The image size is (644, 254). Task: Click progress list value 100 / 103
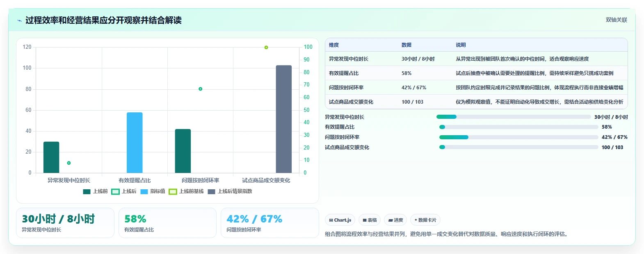tap(612, 147)
